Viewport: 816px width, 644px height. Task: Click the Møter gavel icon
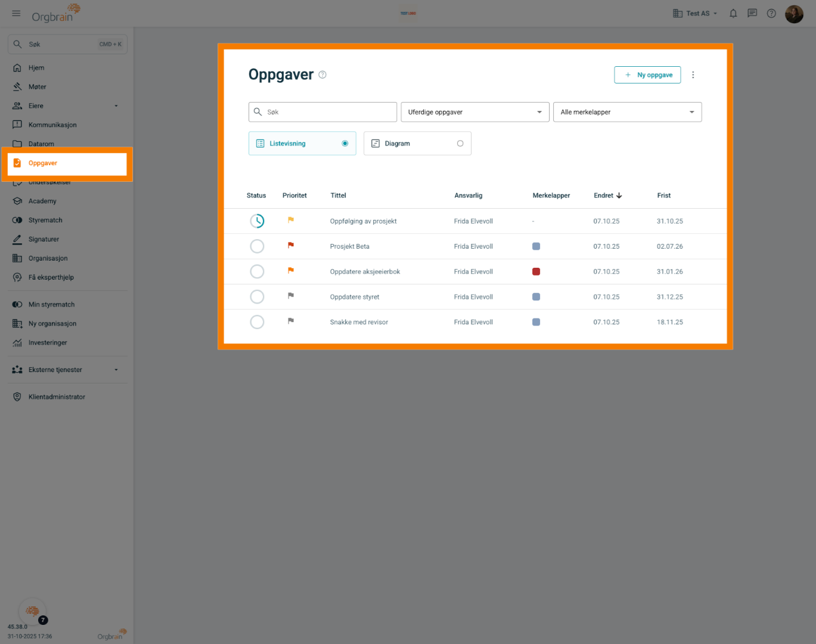[17, 87]
